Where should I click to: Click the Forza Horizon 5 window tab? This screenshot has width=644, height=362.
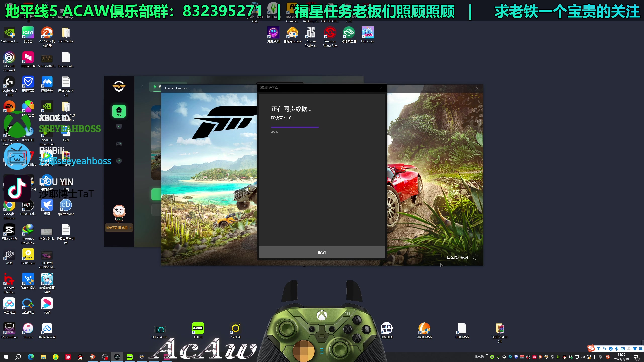[177, 88]
